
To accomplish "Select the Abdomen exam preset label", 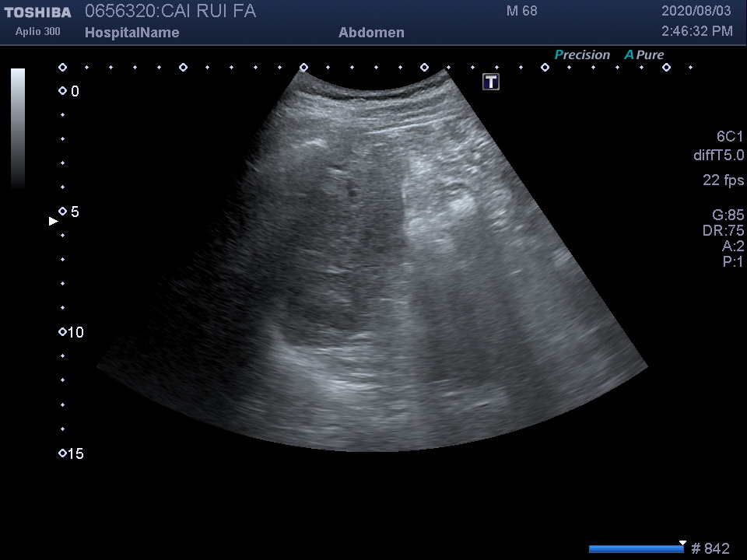I will pos(371,33).
